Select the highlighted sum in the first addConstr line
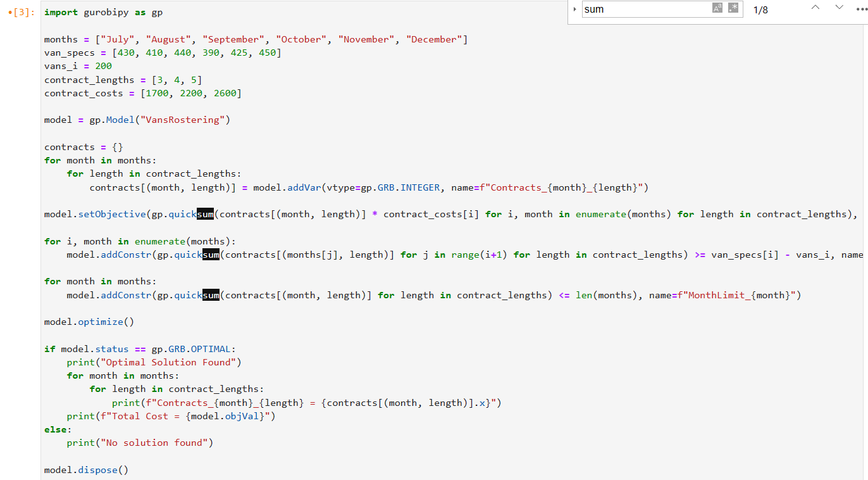This screenshot has width=868, height=480. point(211,255)
